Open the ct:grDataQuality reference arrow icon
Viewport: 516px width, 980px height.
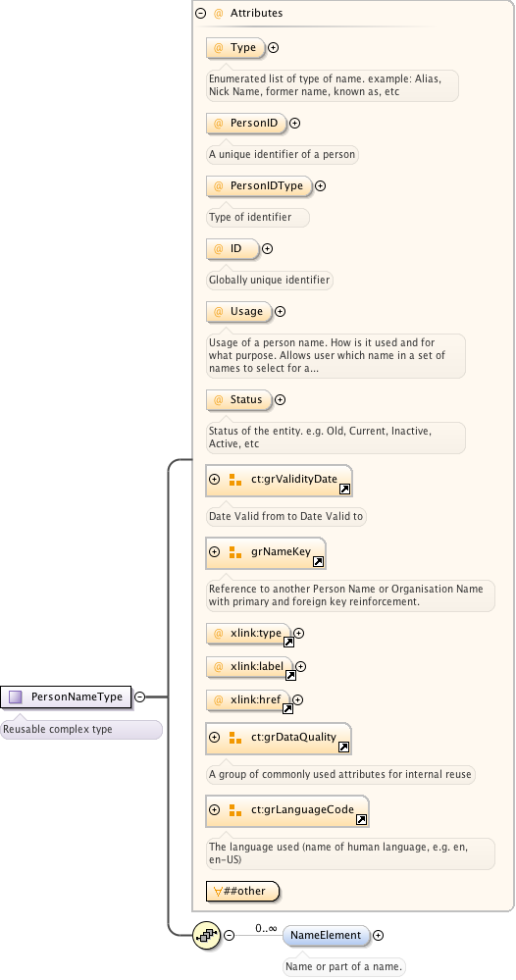point(343,747)
